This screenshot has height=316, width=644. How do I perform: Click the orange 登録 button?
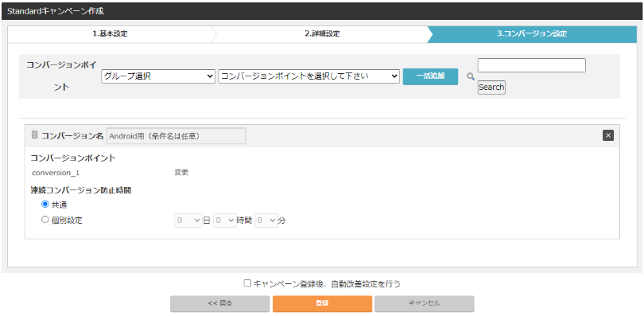pos(323,303)
